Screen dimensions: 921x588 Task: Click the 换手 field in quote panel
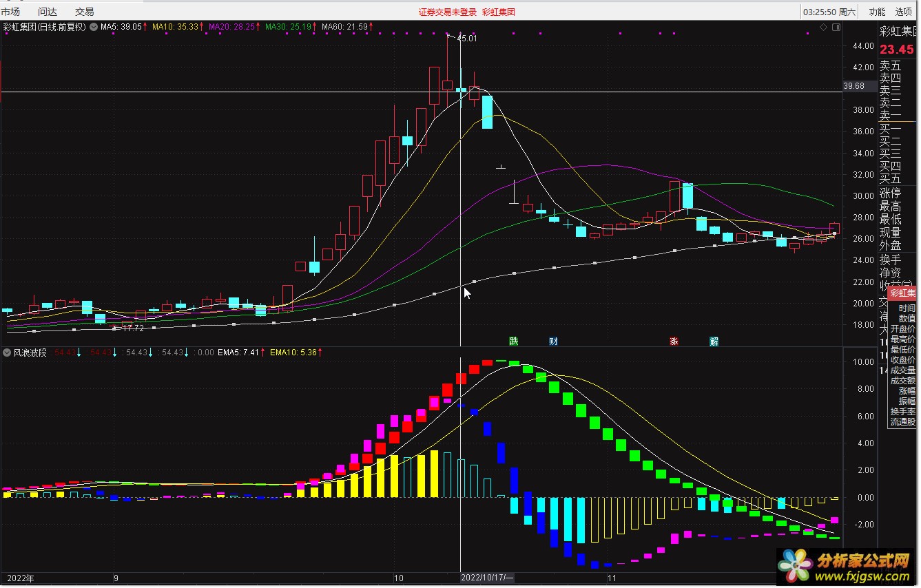tap(890, 260)
